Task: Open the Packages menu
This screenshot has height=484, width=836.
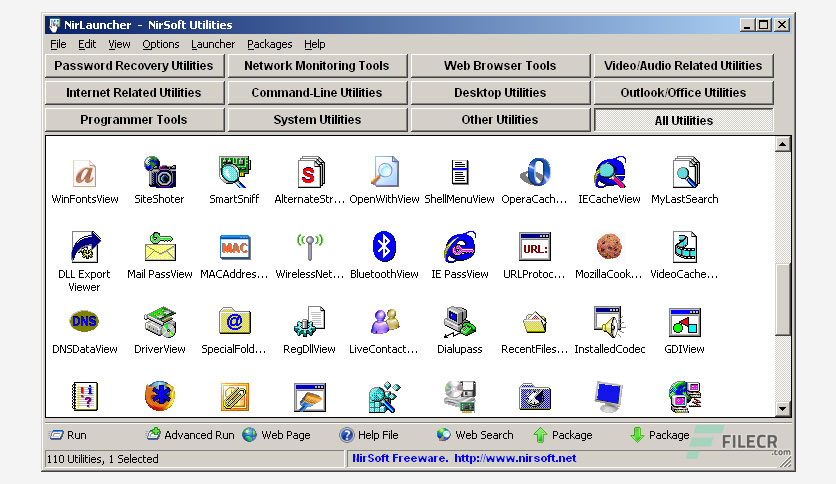Action: pos(269,44)
